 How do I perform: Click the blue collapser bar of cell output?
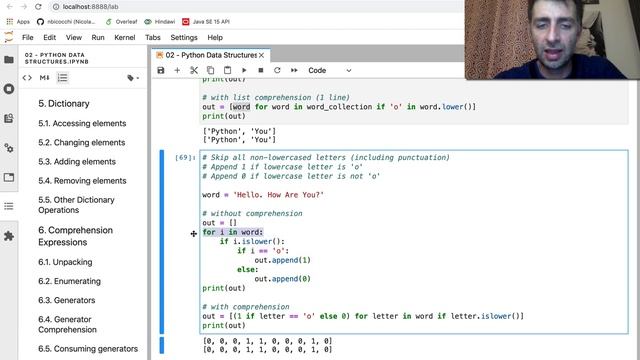pyautogui.click(x=162, y=345)
